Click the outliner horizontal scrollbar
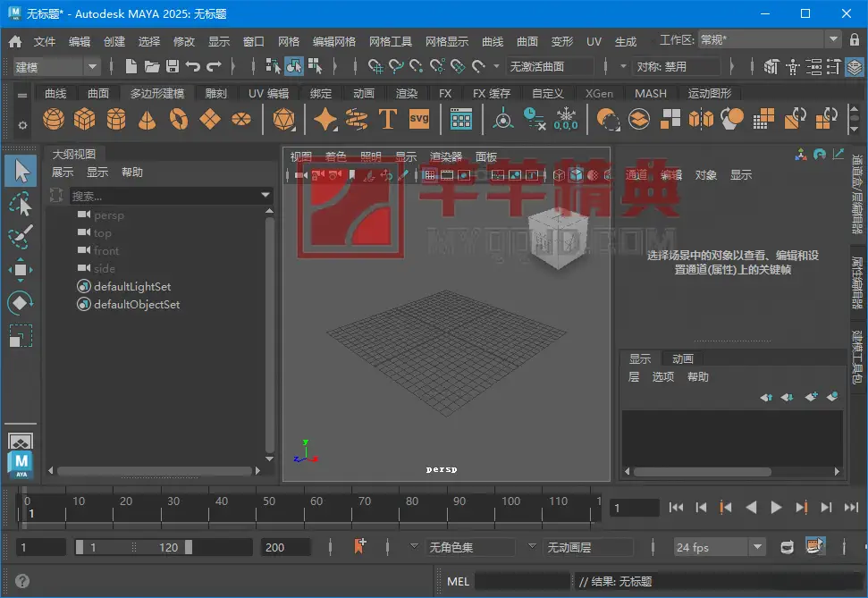Screen dimensions: 868x598 click(x=155, y=471)
